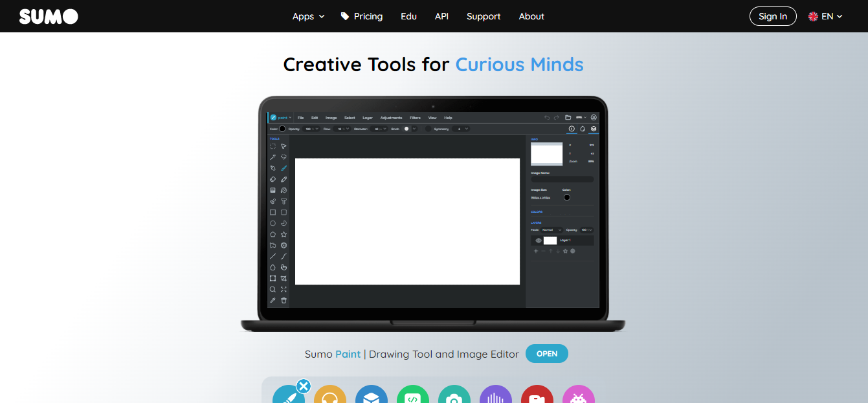Click Undo arrow in laptop preview
Image resolution: width=868 pixels, height=403 pixels.
click(547, 118)
